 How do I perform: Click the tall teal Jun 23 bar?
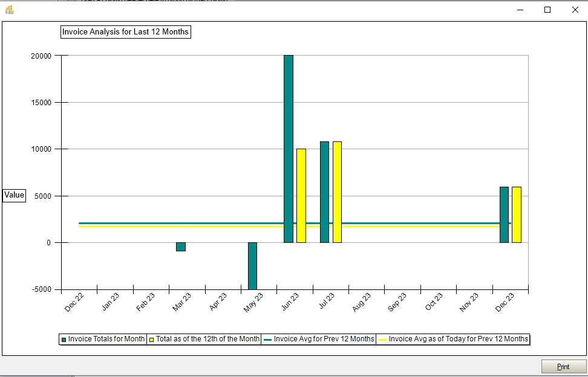tap(289, 149)
